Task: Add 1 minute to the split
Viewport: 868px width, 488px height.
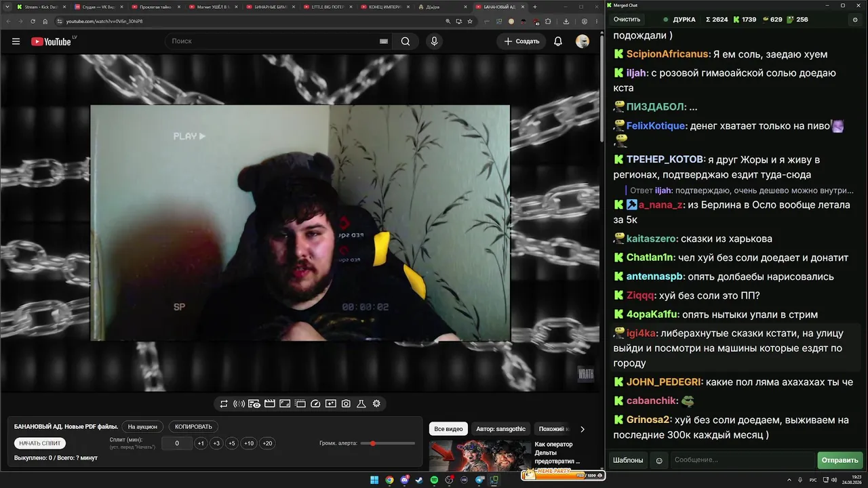Action: (x=201, y=443)
